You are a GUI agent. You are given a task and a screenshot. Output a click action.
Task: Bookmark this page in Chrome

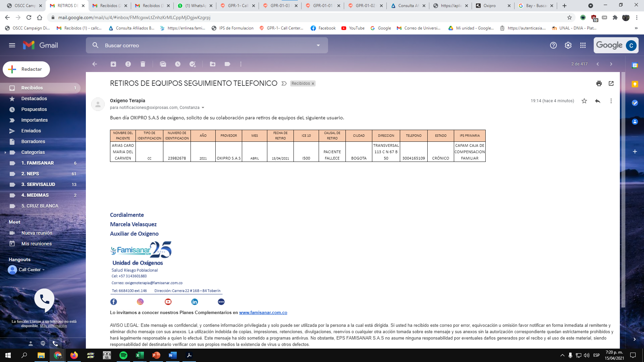pos(570,17)
